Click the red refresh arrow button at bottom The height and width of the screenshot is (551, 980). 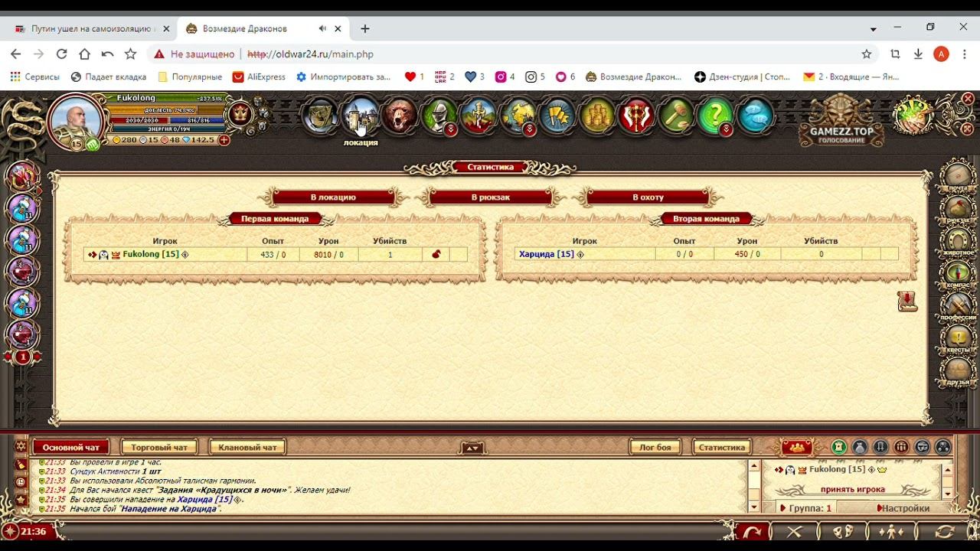[751, 532]
